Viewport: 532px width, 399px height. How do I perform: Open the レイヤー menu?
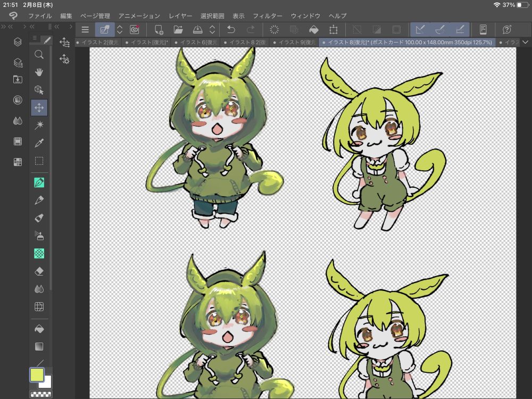(180, 16)
